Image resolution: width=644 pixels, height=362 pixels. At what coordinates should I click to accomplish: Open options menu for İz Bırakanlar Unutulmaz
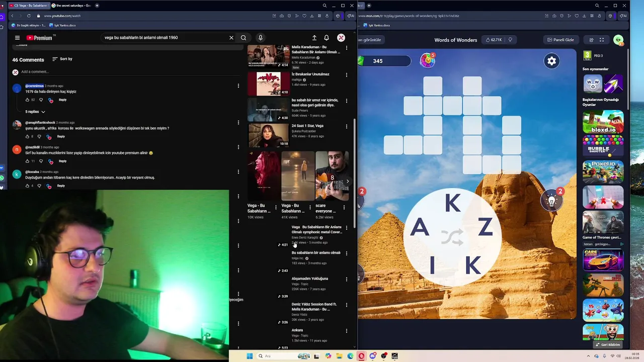(x=346, y=74)
